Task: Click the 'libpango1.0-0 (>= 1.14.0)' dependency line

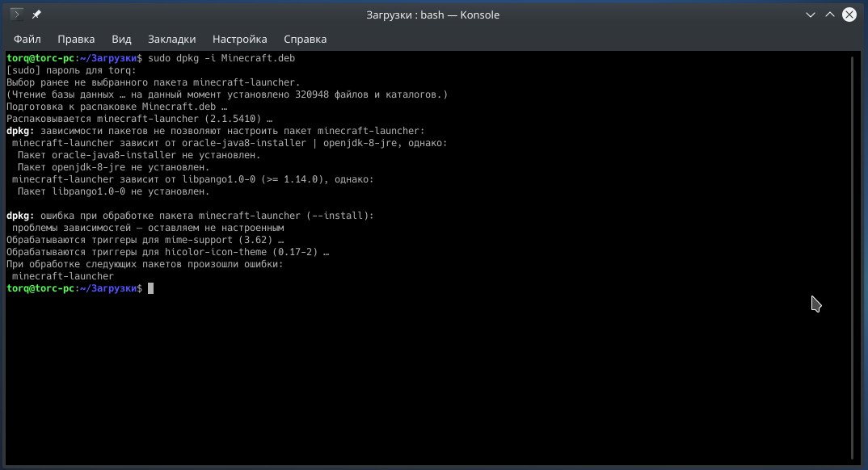Action: point(192,180)
